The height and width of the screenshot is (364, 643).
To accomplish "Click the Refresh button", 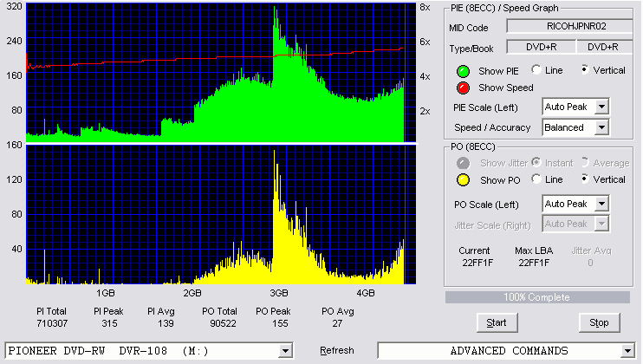I will (337, 350).
